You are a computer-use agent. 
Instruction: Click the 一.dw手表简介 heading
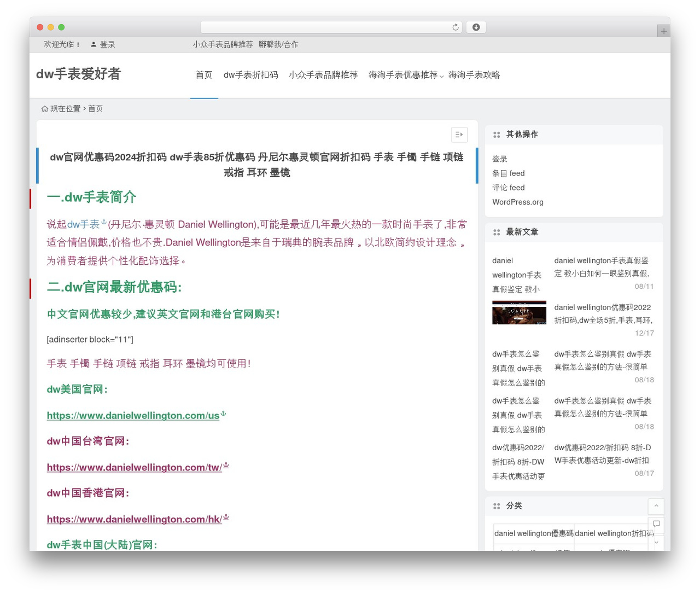[x=91, y=197]
